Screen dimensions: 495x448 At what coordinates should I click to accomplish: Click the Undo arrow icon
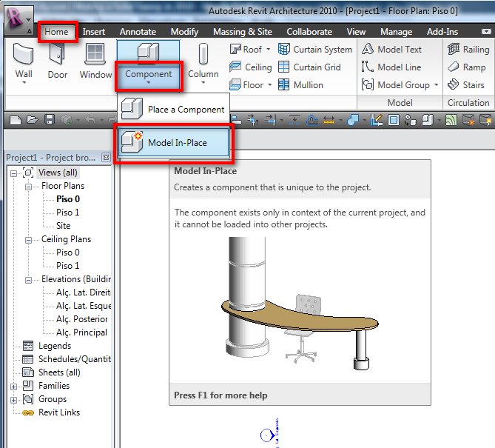[x=90, y=120]
